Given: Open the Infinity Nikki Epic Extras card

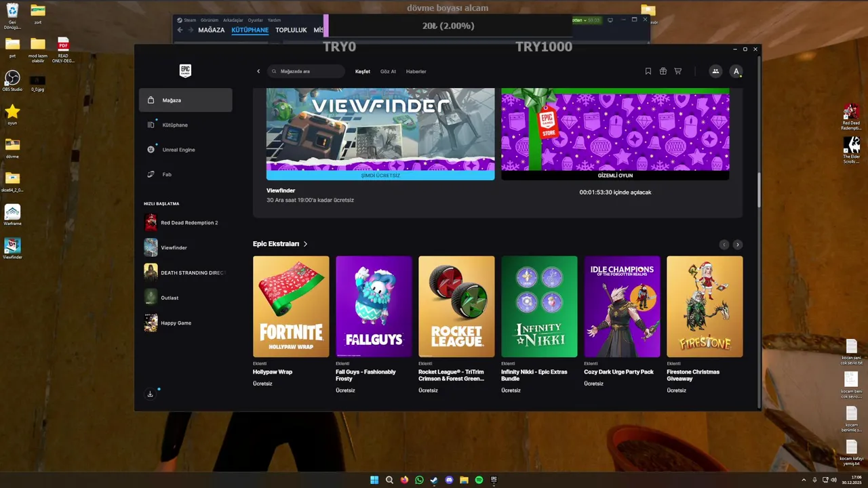Looking at the screenshot, I should coord(539,306).
